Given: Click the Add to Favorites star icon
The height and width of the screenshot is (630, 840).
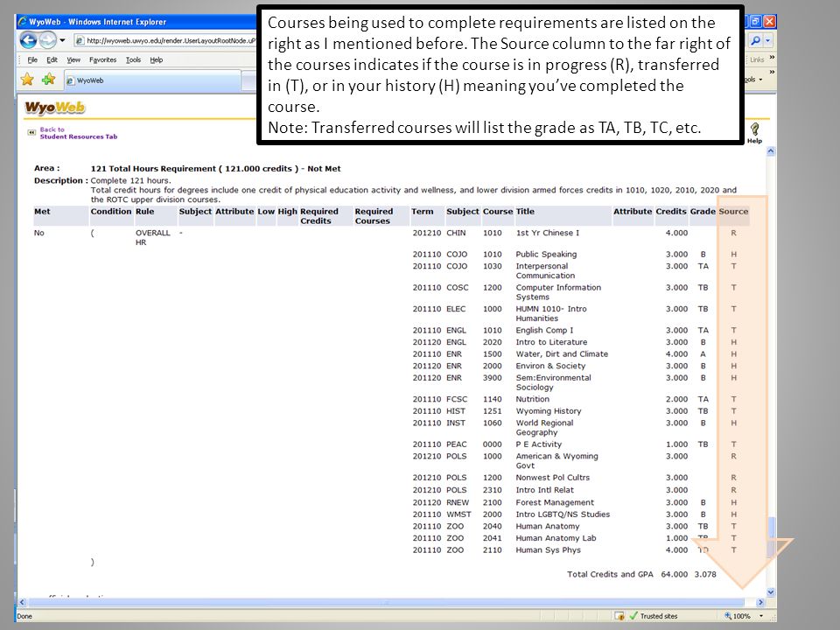Looking at the screenshot, I should pyautogui.click(x=48, y=80).
